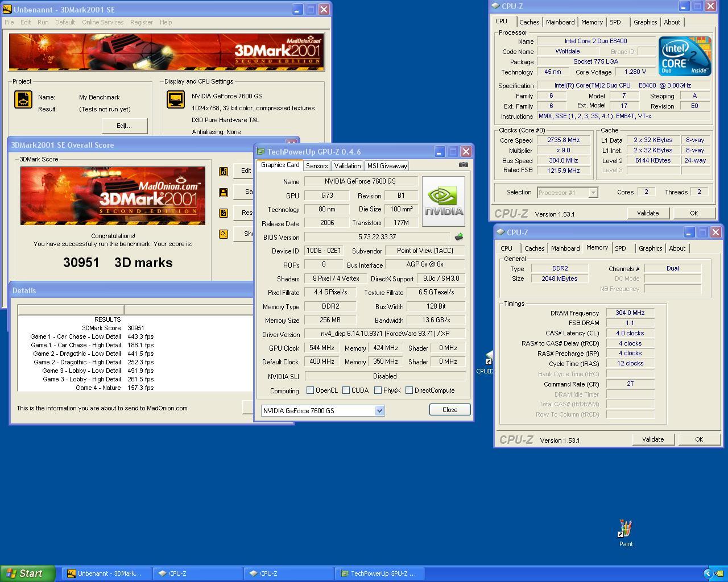Click the BIOS save chip icon in GPU-Z
Image resolution: width=728 pixels, height=582 pixels.
[459, 236]
